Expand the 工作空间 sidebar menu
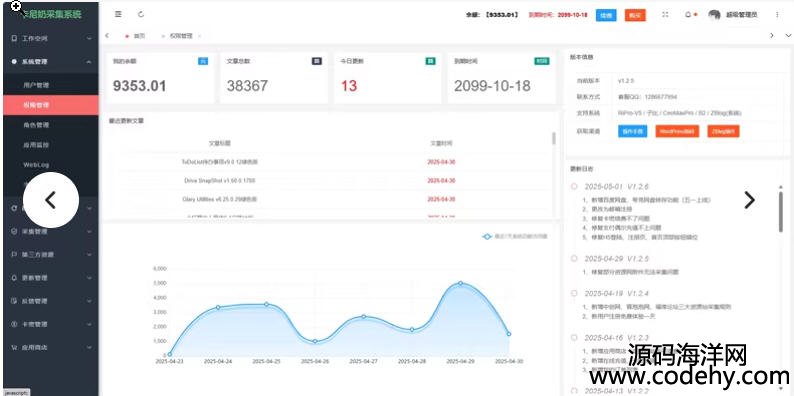The image size is (794, 396). coord(51,38)
